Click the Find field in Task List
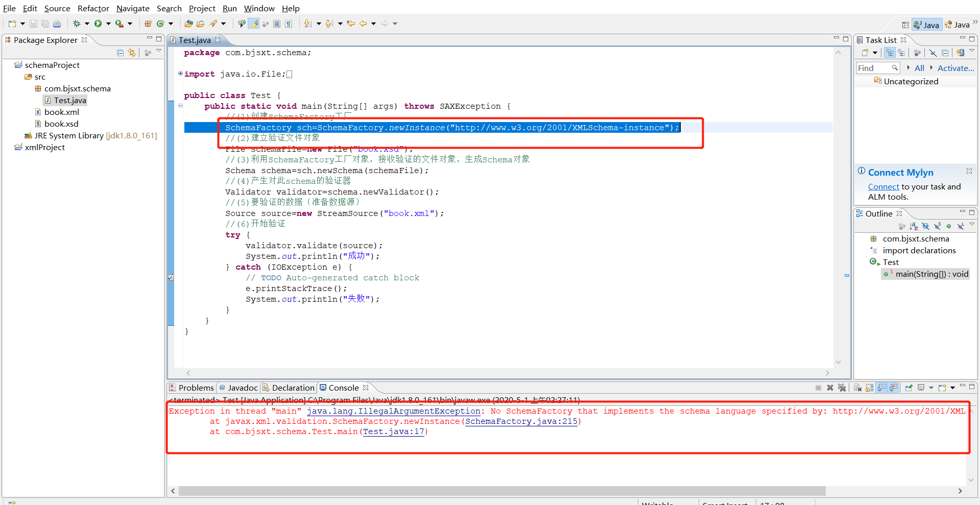 (878, 68)
